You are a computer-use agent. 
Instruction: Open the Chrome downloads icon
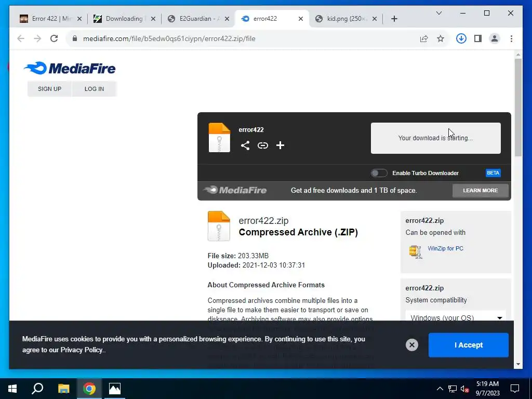(x=461, y=38)
